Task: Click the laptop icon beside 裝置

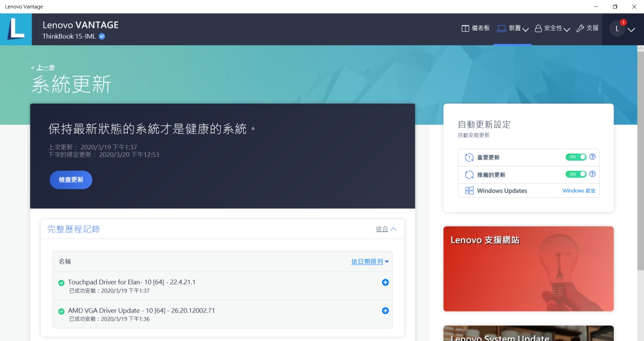Action: point(501,28)
